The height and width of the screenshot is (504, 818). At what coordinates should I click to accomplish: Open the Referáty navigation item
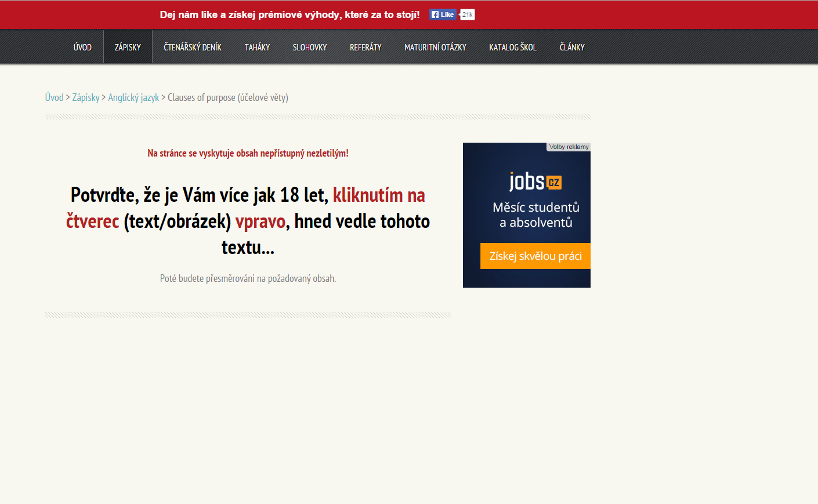(x=365, y=47)
